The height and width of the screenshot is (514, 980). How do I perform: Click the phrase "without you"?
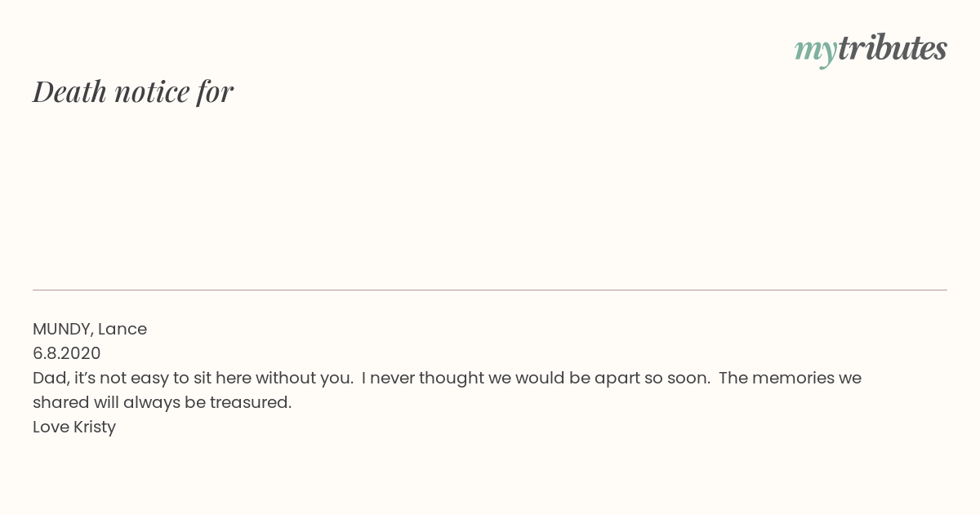click(x=304, y=378)
